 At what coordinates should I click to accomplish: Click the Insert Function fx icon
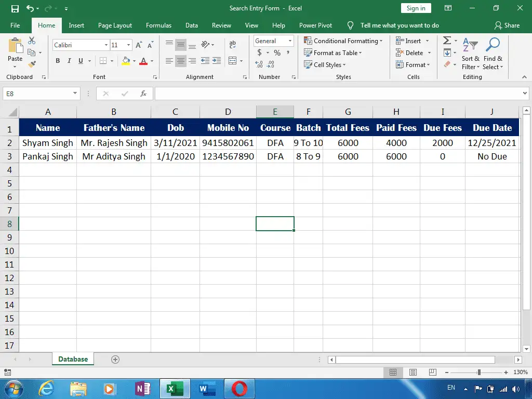click(x=143, y=94)
